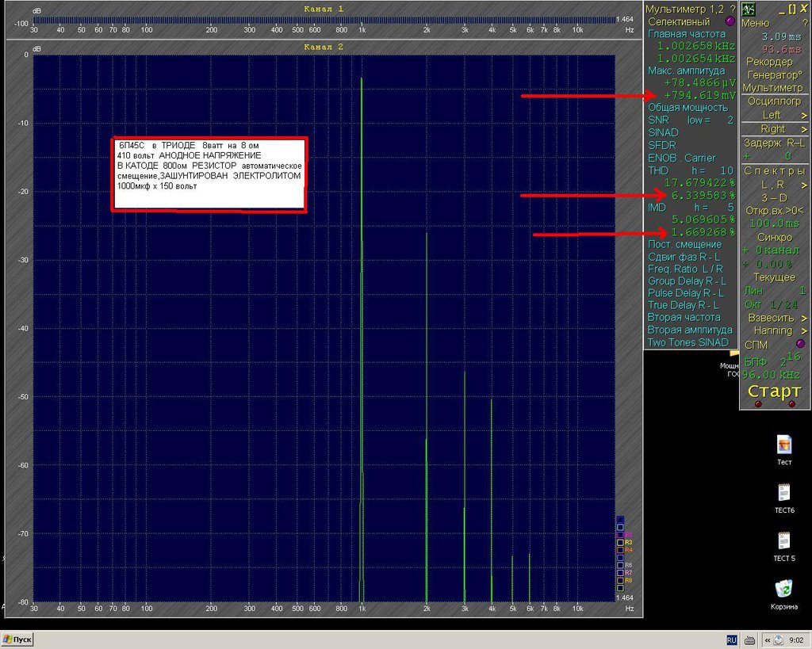Click the Two Tones SINAD label
Screen dimensions: 812x649
click(x=688, y=342)
